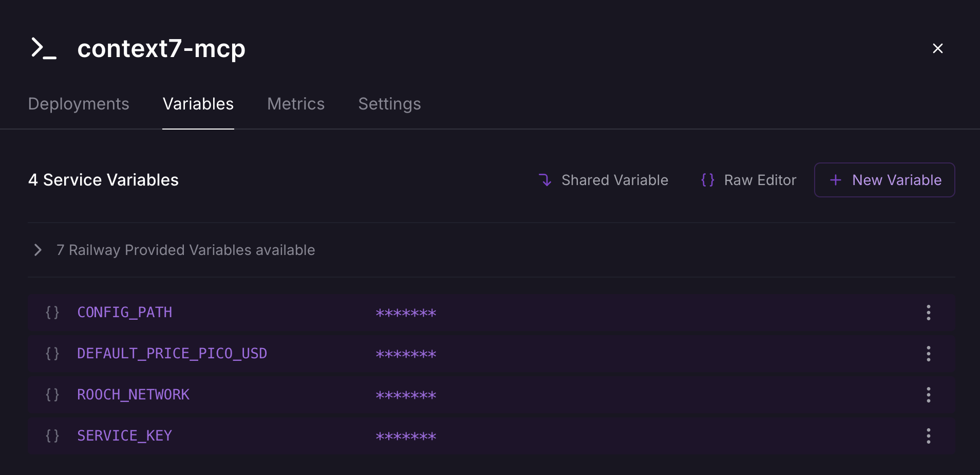Viewport: 980px width, 475px height.
Task: Click the context7-mcp service title
Action: point(161,49)
